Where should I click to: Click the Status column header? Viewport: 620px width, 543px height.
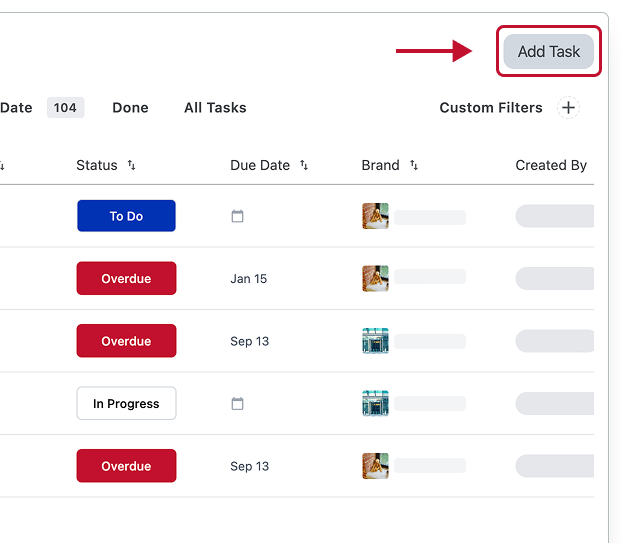tap(97, 166)
